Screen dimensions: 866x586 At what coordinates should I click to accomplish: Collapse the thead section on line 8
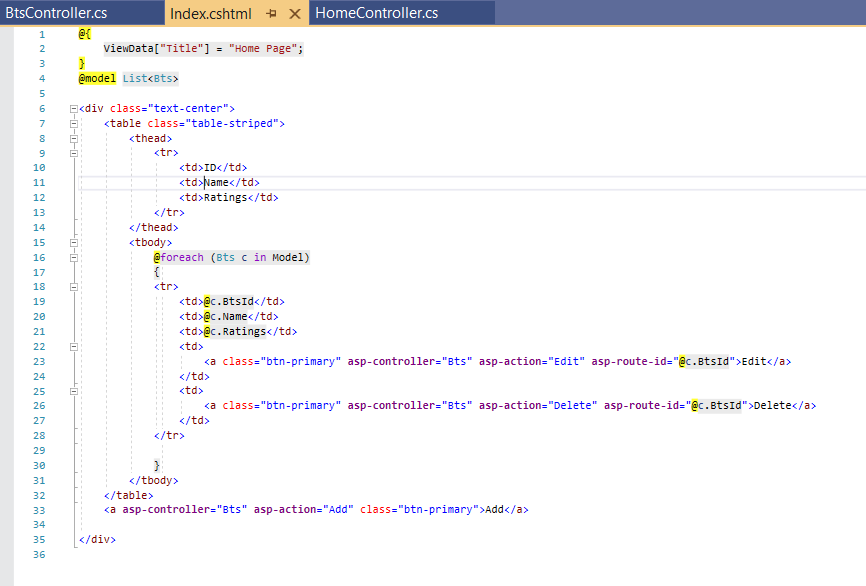point(74,138)
